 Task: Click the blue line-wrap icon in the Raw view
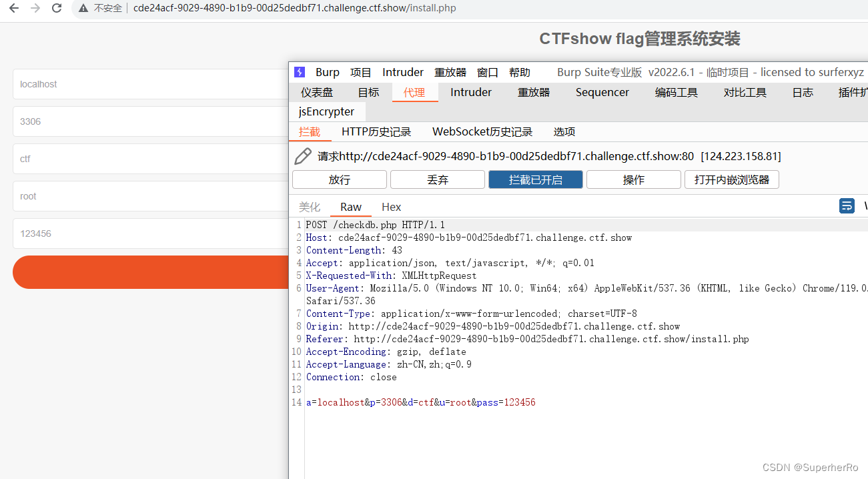point(847,206)
